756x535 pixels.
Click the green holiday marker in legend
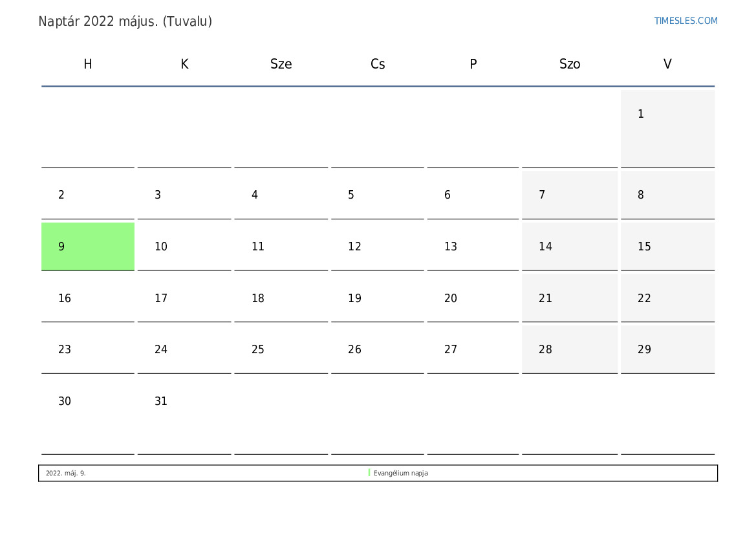(369, 473)
